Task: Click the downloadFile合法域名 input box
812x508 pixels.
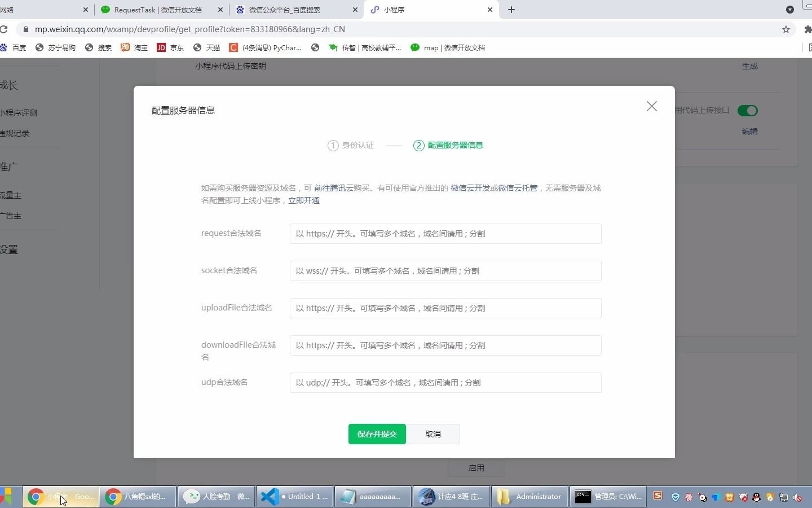Action: click(x=445, y=345)
